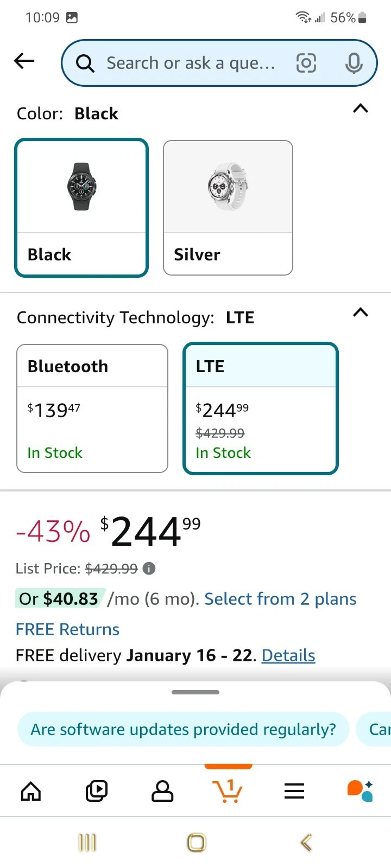Tap the list price info icon
Screen dimensions: 391x868
click(x=149, y=569)
